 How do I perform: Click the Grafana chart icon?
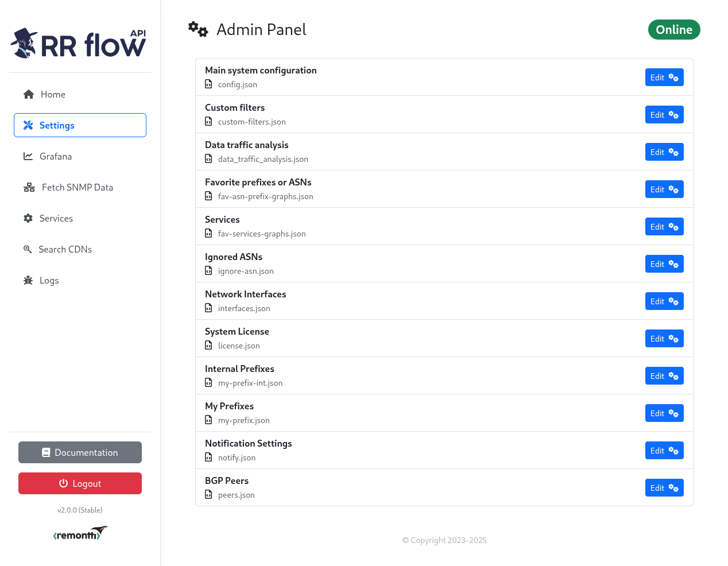point(28,156)
